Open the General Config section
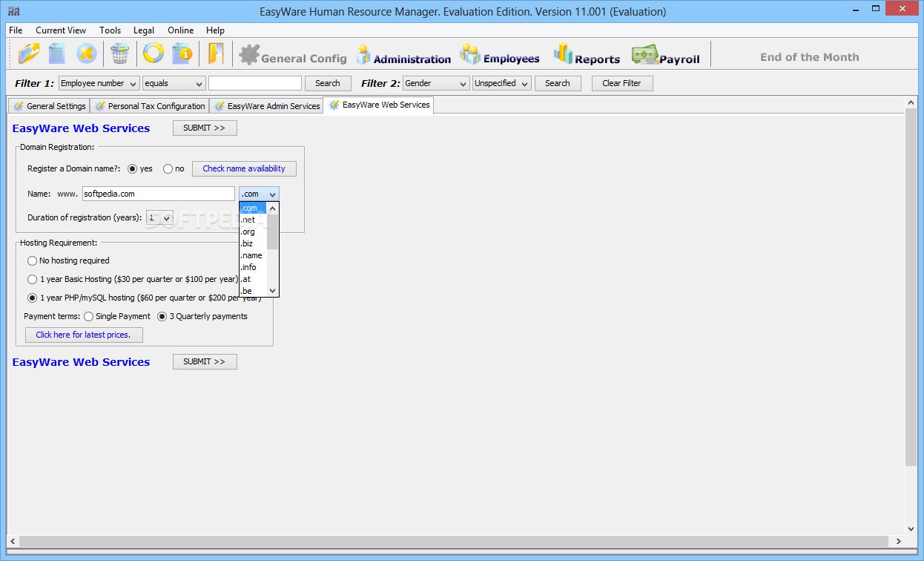Viewport: 924px width, 561px height. pyautogui.click(x=293, y=55)
